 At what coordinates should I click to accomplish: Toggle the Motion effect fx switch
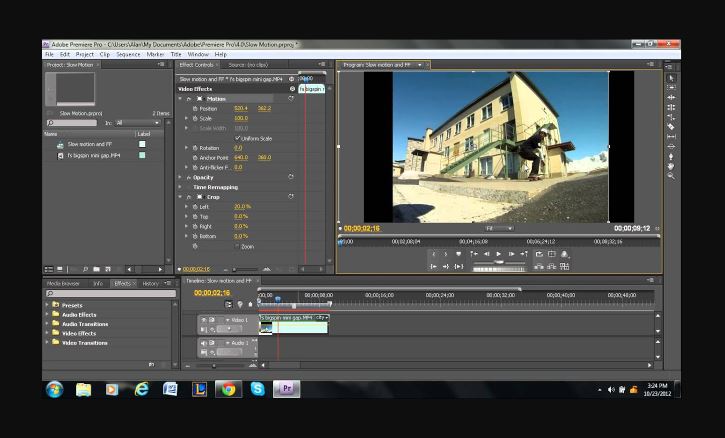189,99
